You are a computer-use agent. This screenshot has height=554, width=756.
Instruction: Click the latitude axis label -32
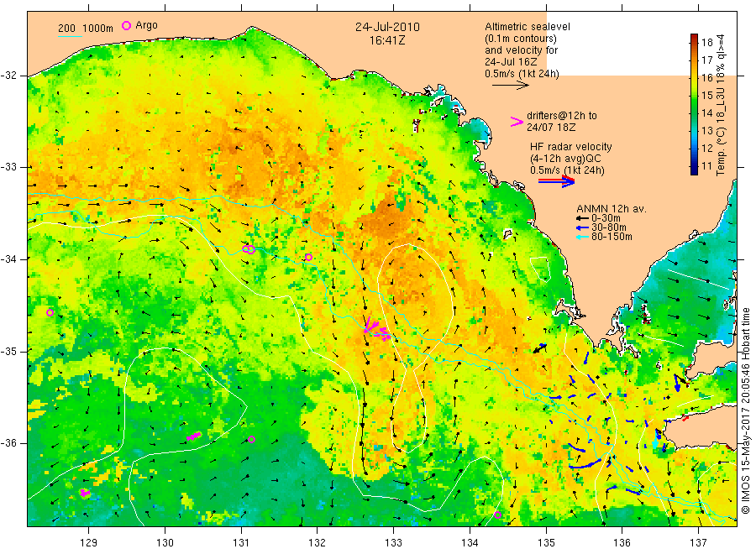[8, 76]
